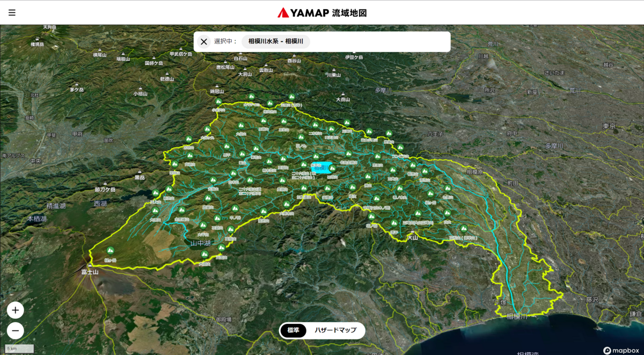Select the 大山 mountain marker

(x=412, y=235)
